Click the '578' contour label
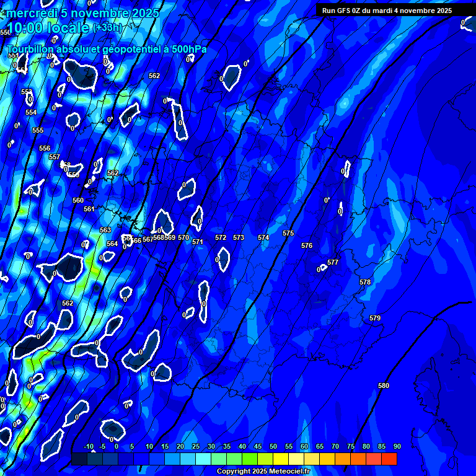The height and width of the screenshot is (476, 476). tap(365, 283)
